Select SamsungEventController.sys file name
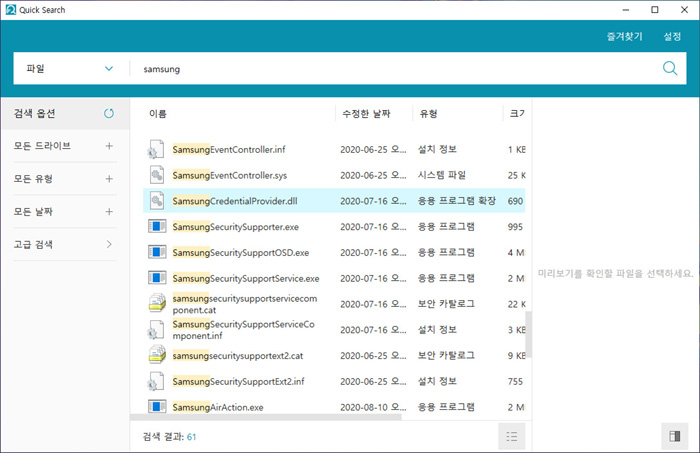 (x=230, y=175)
